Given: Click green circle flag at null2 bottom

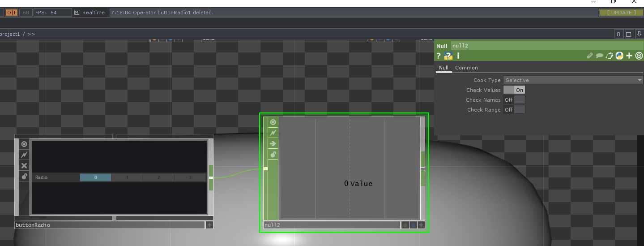Looking at the screenshot, I should (405, 225).
